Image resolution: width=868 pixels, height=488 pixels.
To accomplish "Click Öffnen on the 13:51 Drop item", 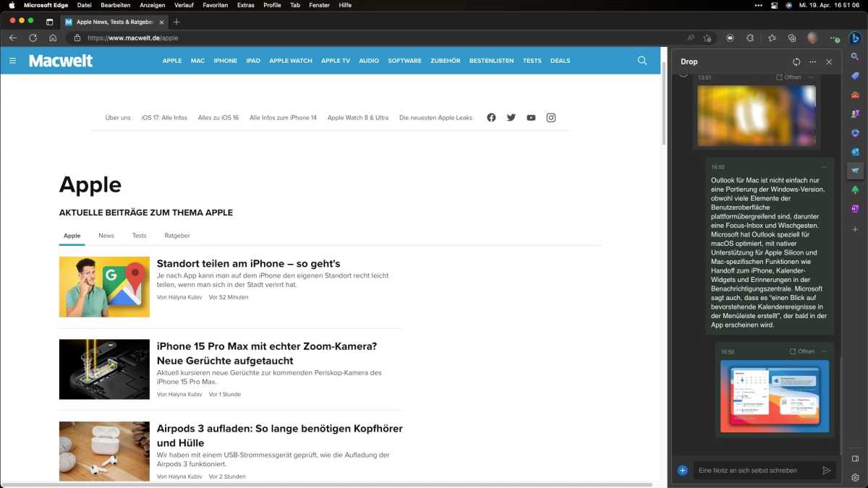I will [x=788, y=77].
